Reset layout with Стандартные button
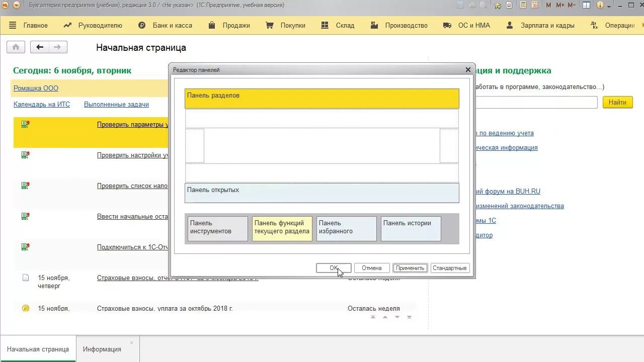This screenshot has width=644, height=362. (x=450, y=268)
